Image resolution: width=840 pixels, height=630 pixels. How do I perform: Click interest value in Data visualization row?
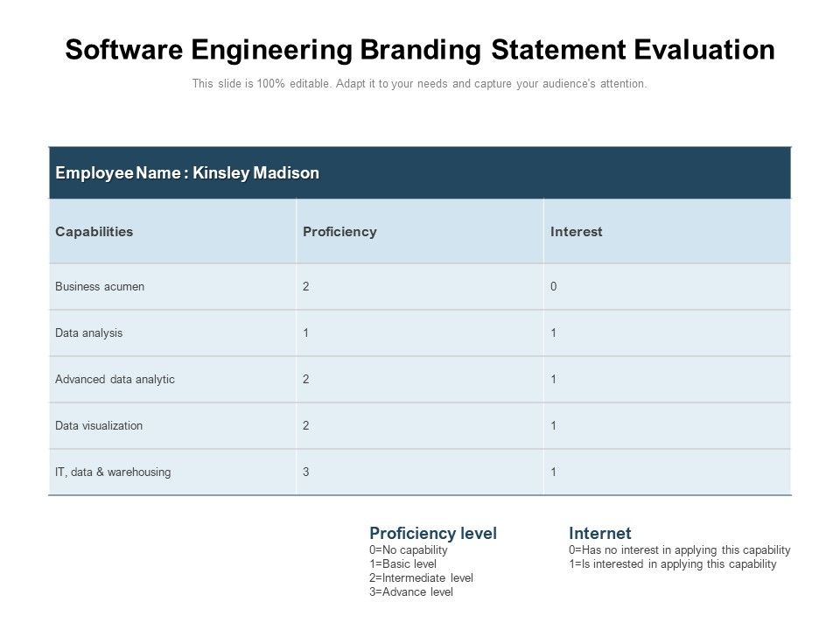(x=553, y=426)
